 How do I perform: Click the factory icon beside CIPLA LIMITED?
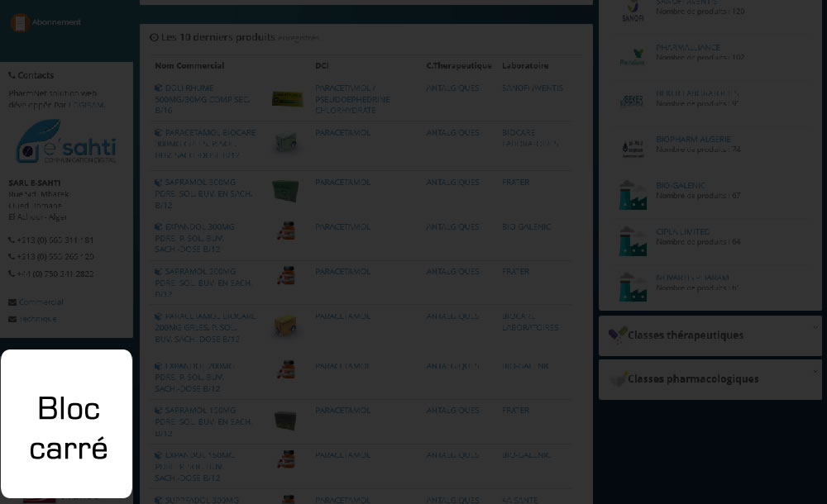[x=633, y=241]
